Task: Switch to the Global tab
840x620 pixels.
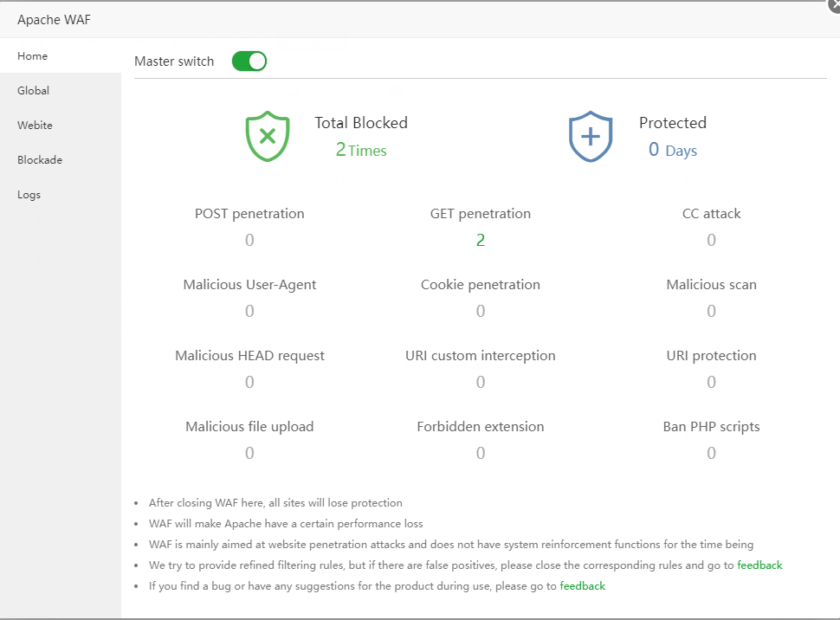Action: [34, 91]
